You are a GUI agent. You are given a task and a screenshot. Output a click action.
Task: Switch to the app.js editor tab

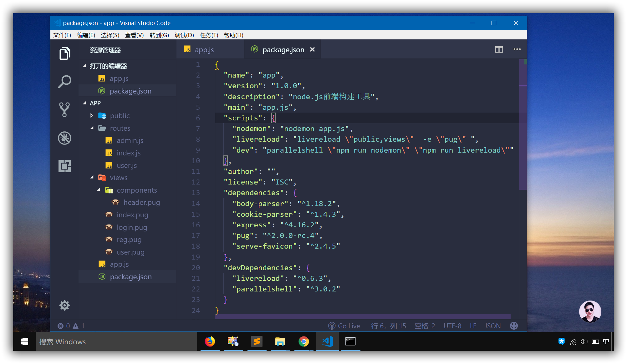(x=204, y=50)
